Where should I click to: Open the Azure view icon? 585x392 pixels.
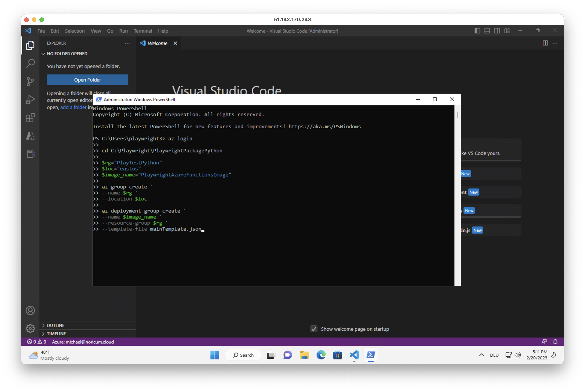click(x=30, y=136)
